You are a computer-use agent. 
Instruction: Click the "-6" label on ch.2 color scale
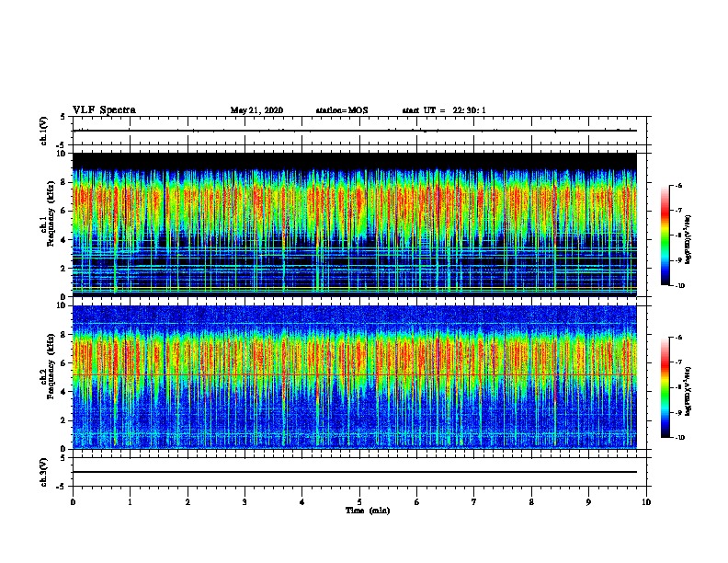(678, 338)
